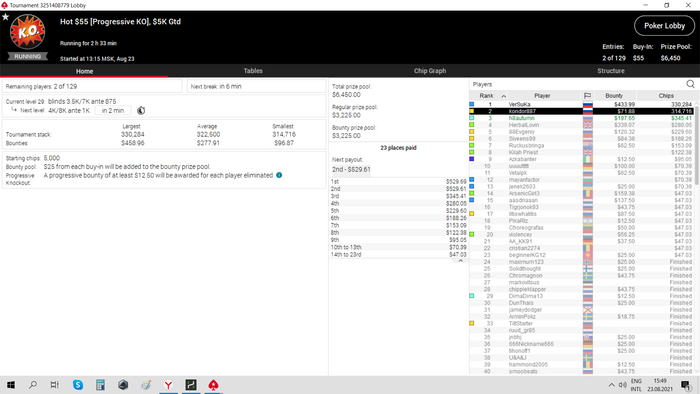The height and width of the screenshot is (394, 700).
Task: Collapse the payouts list chevron
Action: [x=460, y=261]
